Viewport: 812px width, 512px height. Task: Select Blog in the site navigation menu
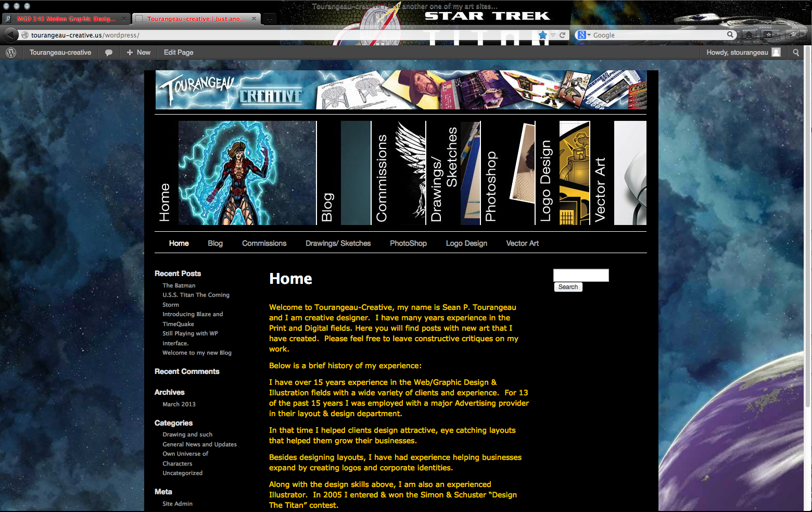click(x=215, y=243)
